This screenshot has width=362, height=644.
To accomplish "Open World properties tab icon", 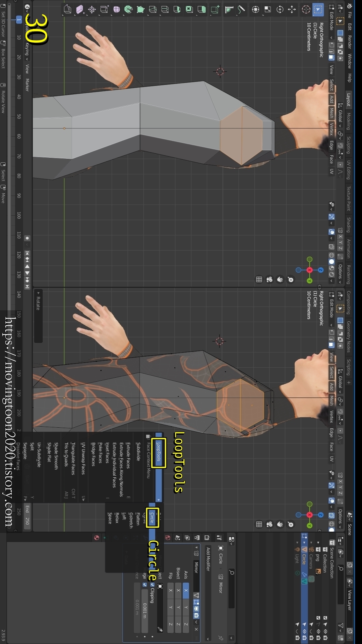I will (x=168, y=538).
